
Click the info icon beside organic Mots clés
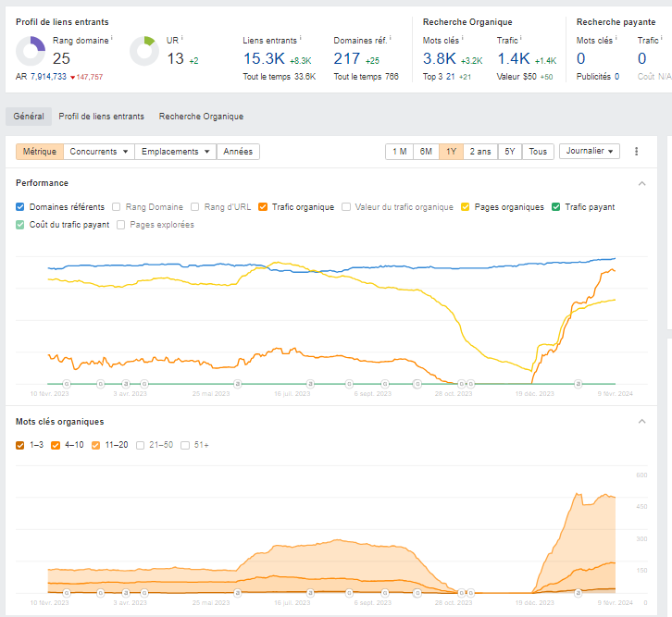(463, 38)
